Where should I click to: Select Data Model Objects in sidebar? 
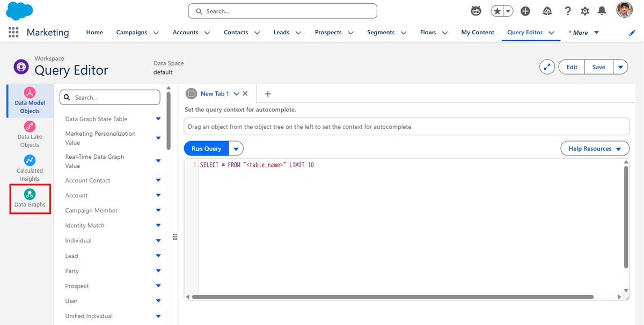[x=30, y=101]
